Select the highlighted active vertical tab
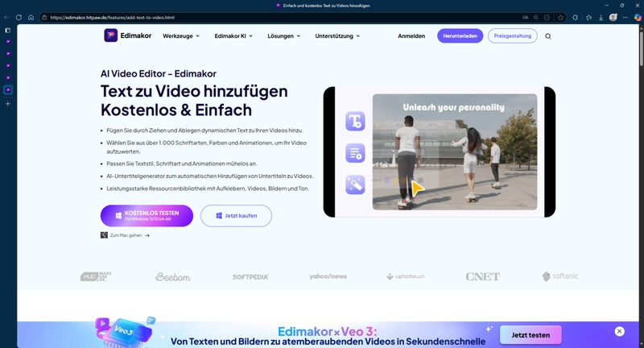 (x=8, y=90)
